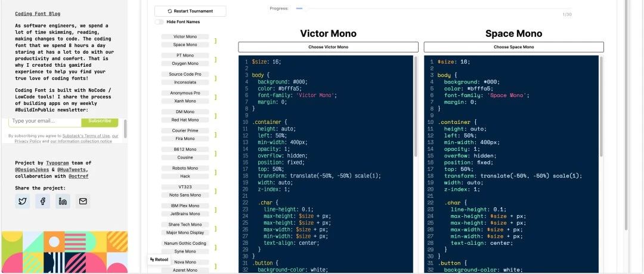Share the project on Facebook
644x274 pixels.
43,201
